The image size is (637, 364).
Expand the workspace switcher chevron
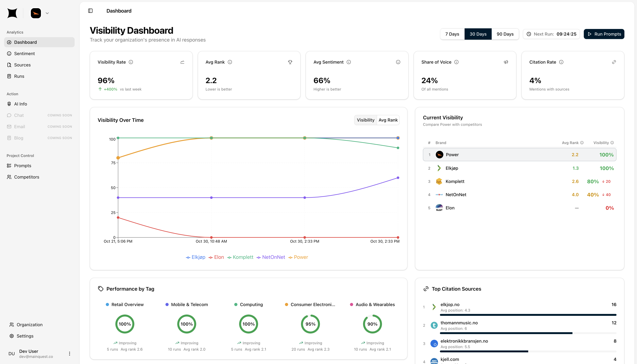(47, 13)
